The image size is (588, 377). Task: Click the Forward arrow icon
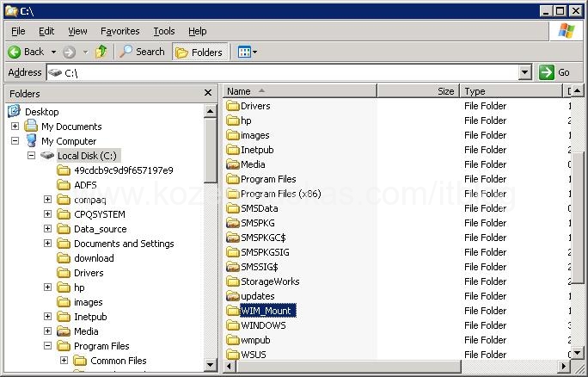pyautogui.click(x=69, y=52)
